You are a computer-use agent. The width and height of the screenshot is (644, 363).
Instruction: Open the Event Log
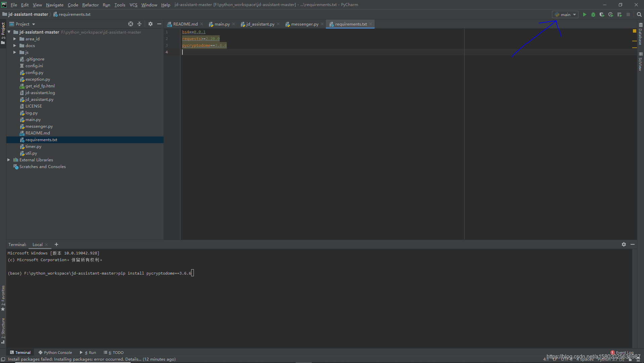(x=622, y=353)
